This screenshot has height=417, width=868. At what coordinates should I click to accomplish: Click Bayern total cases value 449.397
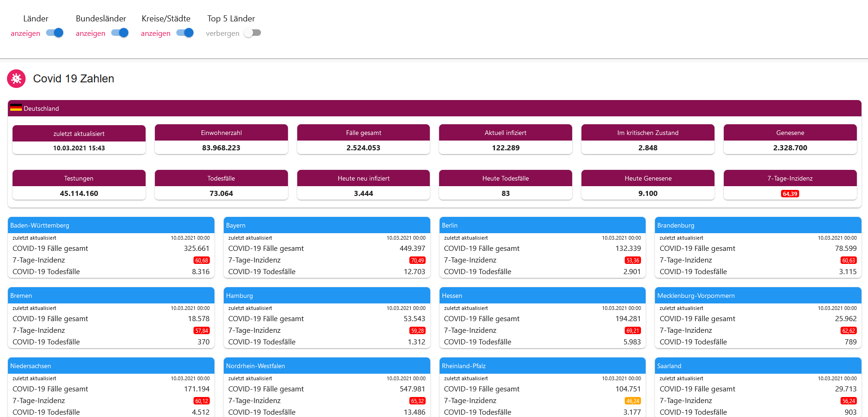coord(412,249)
